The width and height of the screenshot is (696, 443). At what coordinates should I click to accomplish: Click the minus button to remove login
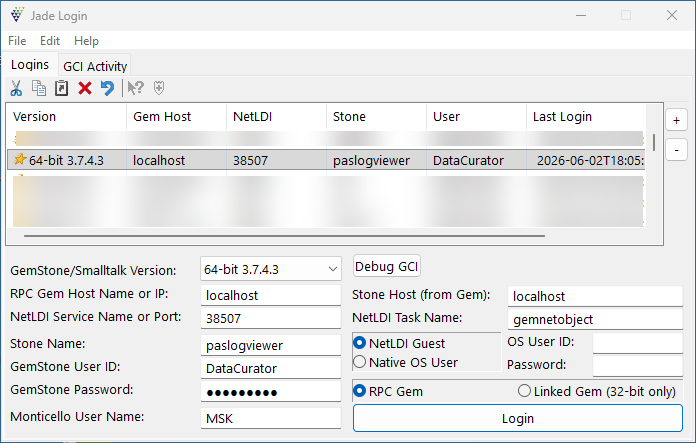pyautogui.click(x=676, y=150)
